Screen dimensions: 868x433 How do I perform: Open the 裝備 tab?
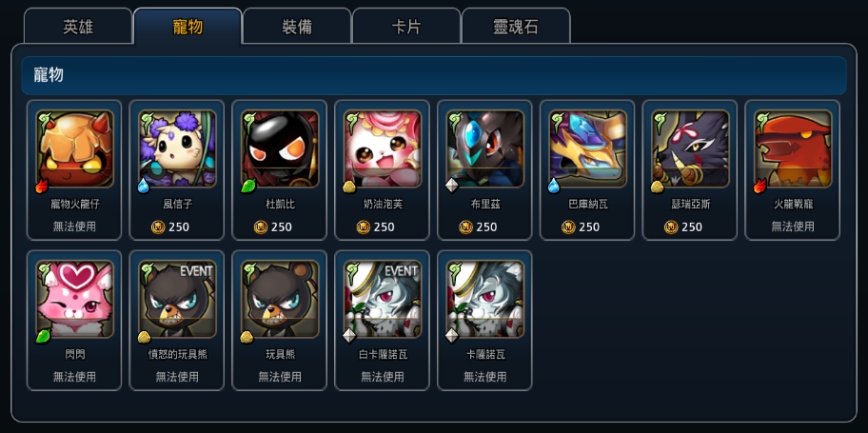(x=297, y=26)
